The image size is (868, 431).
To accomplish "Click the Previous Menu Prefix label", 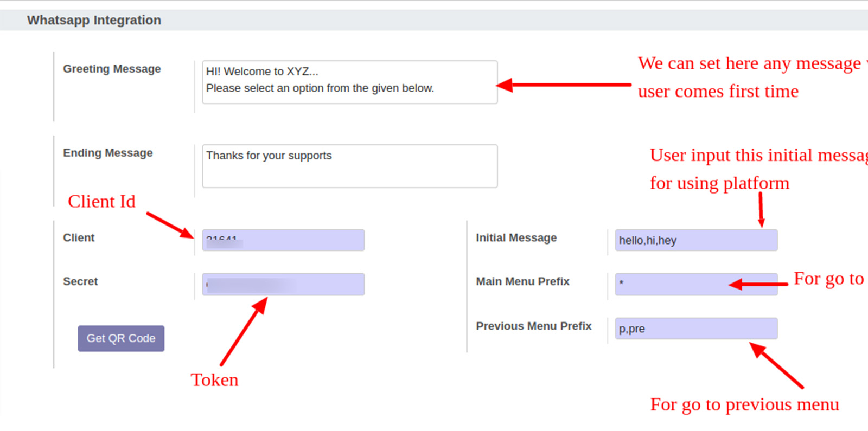I will (534, 326).
